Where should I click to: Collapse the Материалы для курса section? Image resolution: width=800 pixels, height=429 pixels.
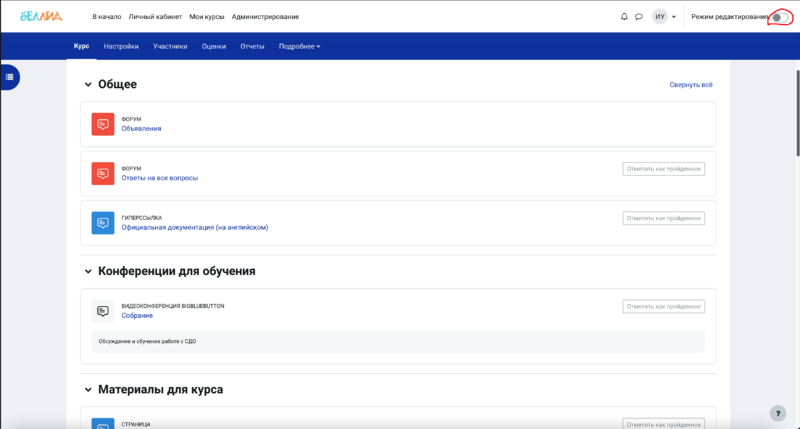coord(88,390)
